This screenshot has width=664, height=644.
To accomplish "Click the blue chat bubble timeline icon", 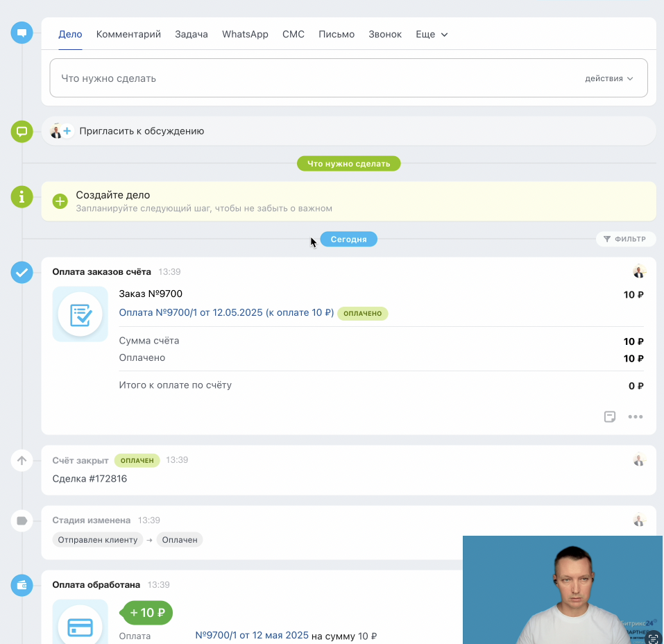I will pos(22,33).
